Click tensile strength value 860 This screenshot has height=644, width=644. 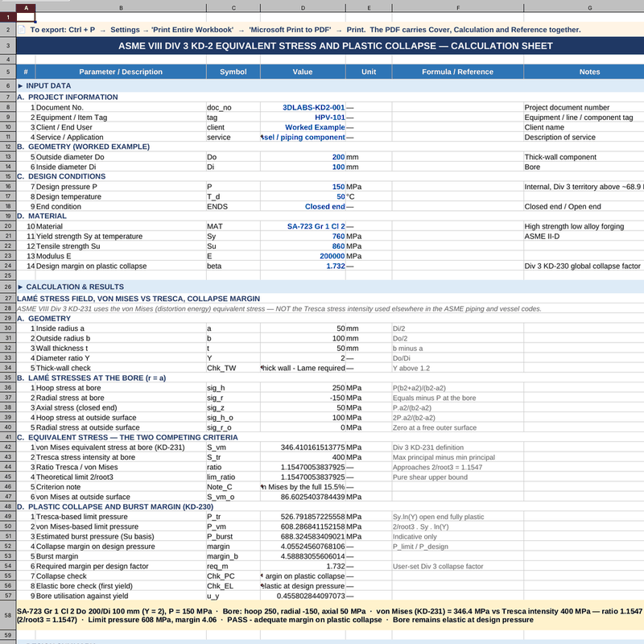[x=338, y=246]
